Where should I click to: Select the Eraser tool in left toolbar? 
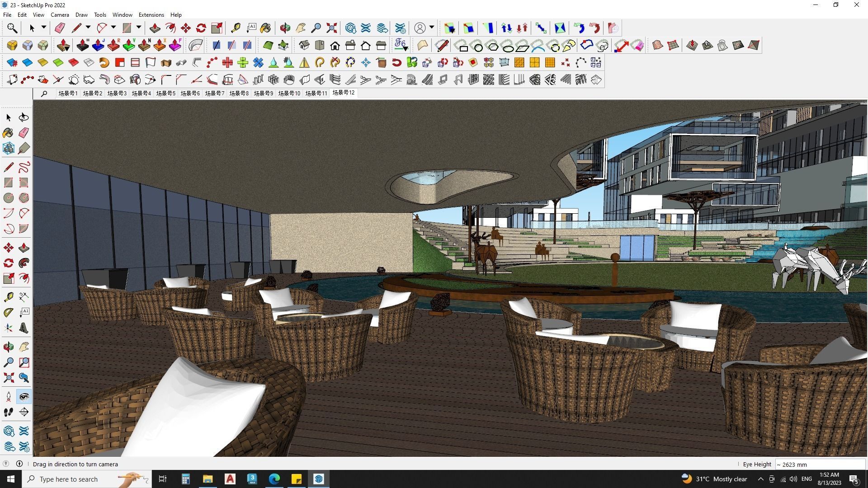click(24, 132)
